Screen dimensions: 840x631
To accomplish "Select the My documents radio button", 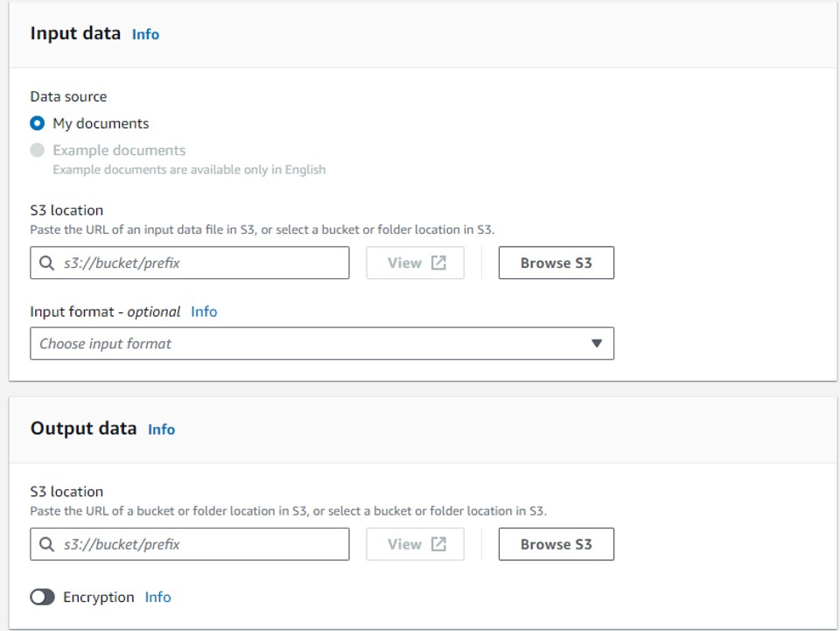I will click(38, 123).
